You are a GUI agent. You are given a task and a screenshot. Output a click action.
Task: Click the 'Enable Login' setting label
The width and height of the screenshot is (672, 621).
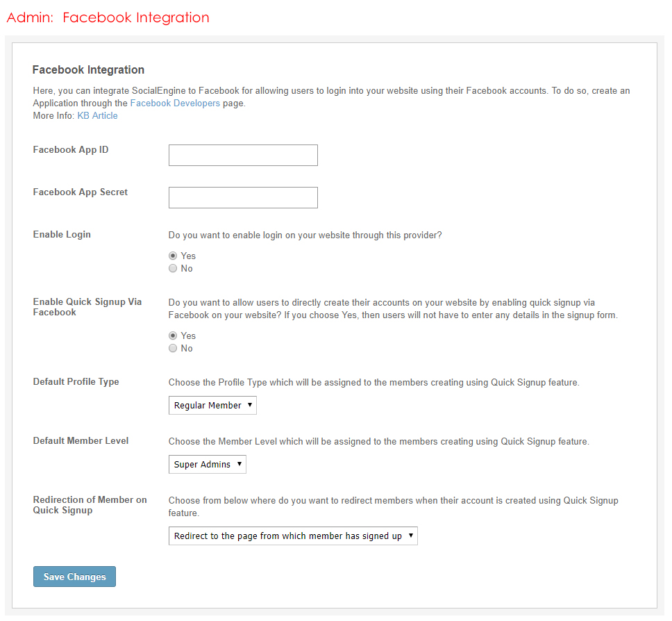point(62,235)
